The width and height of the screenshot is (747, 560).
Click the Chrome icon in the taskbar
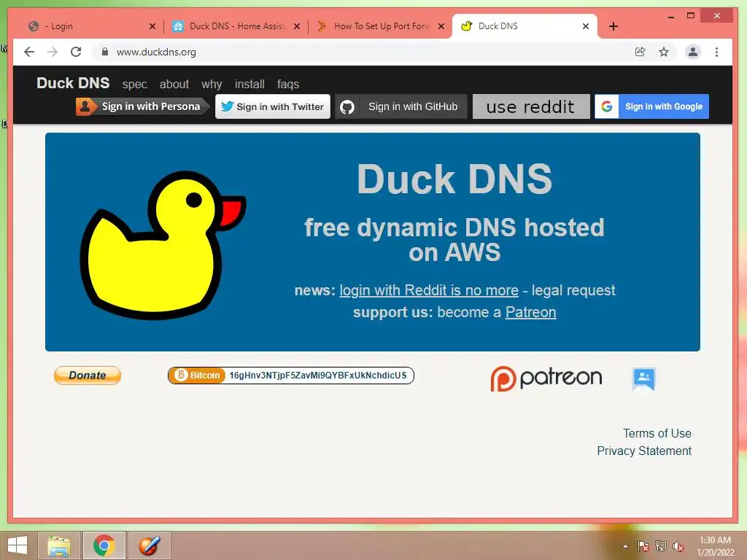[x=104, y=545]
